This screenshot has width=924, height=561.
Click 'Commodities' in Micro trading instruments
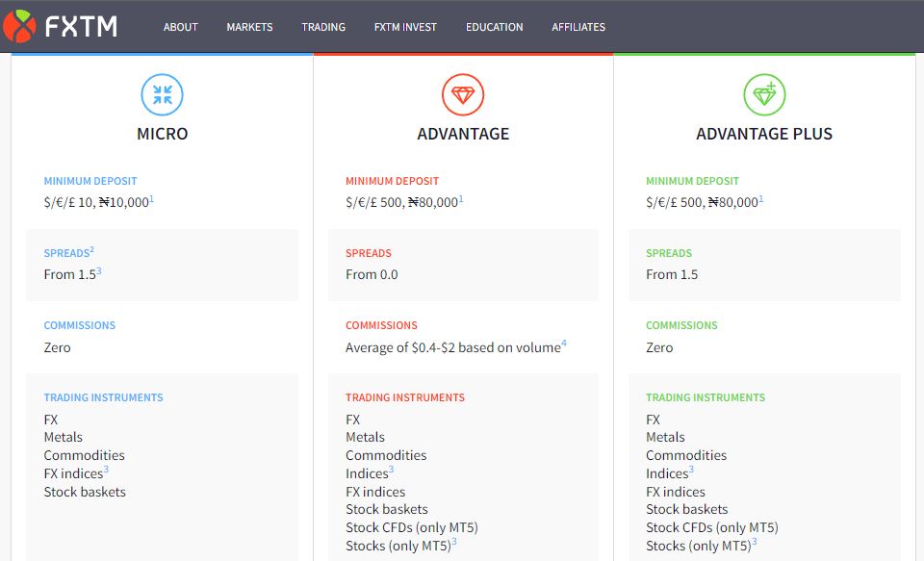[x=85, y=455]
